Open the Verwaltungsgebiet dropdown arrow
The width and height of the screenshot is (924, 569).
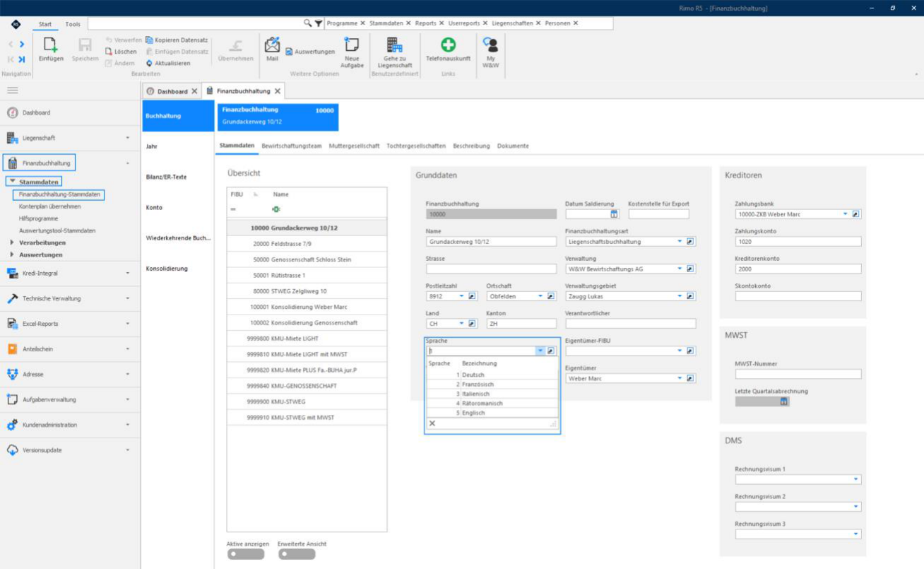click(680, 296)
